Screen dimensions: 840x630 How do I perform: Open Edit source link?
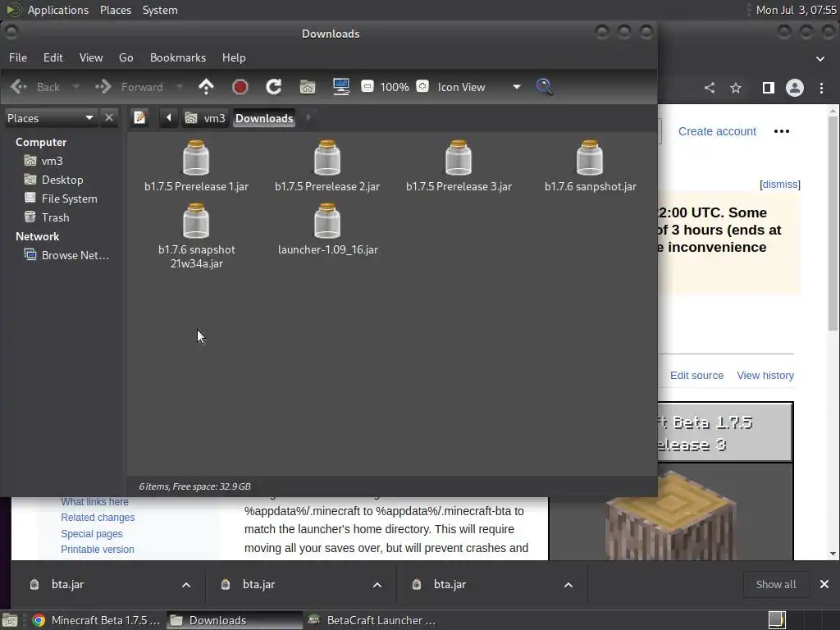pyautogui.click(x=696, y=376)
